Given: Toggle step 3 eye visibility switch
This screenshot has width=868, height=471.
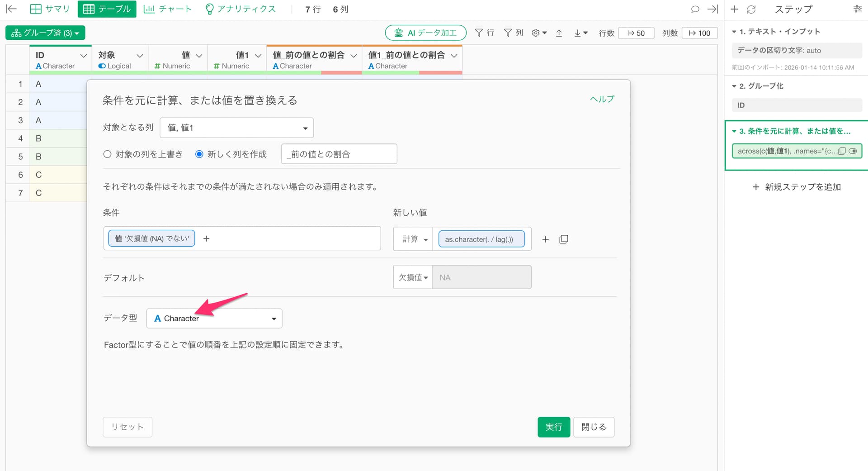Looking at the screenshot, I should pos(853,151).
